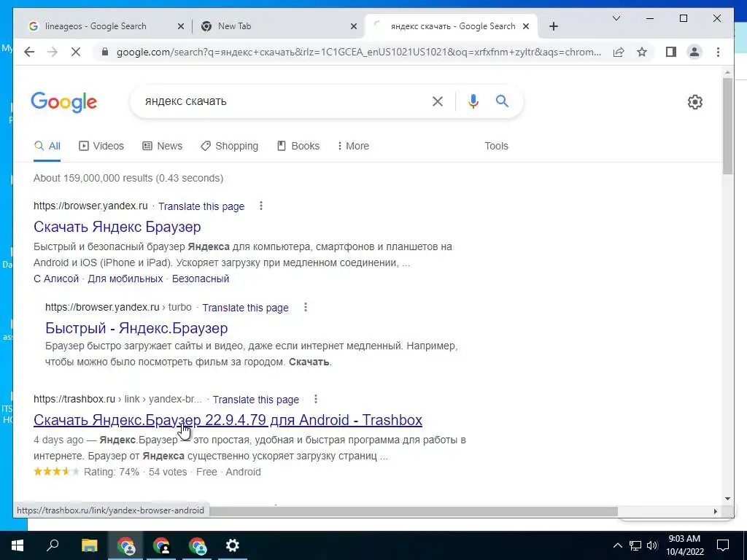Start voice search with the microphone icon
Image resolution: width=747 pixels, height=560 pixels.
(x=473, y=101)
